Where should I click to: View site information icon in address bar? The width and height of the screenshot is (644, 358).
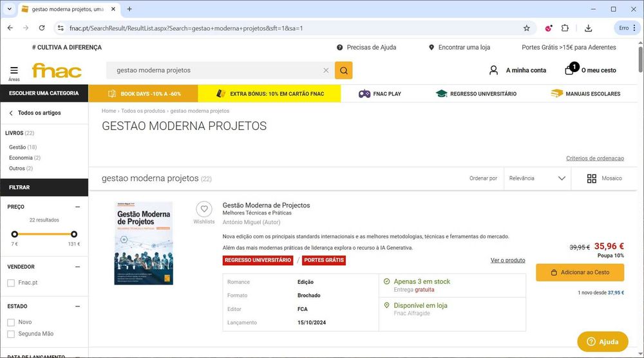pyautogui.click(x=61, y=28)
